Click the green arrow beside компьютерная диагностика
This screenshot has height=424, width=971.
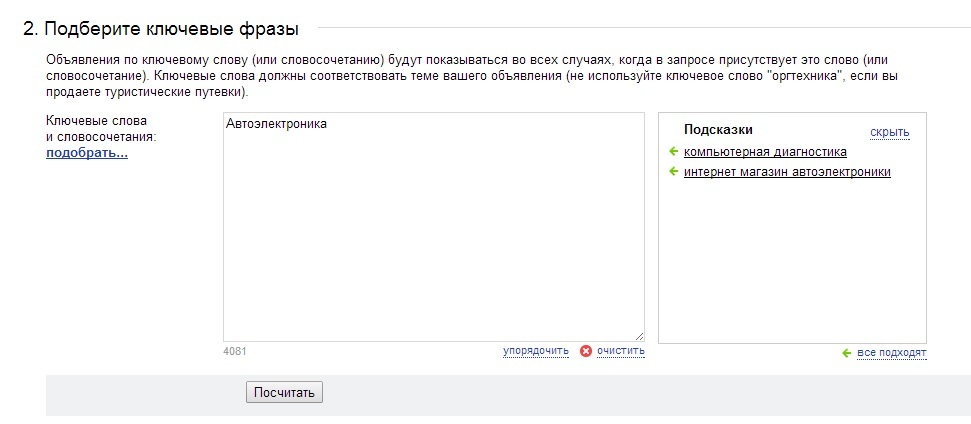[x=674, y=152]
